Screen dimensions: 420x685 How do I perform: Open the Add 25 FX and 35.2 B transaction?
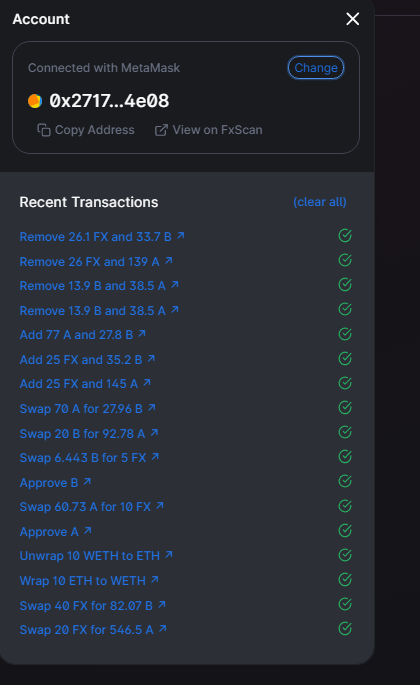click(87, 360)
